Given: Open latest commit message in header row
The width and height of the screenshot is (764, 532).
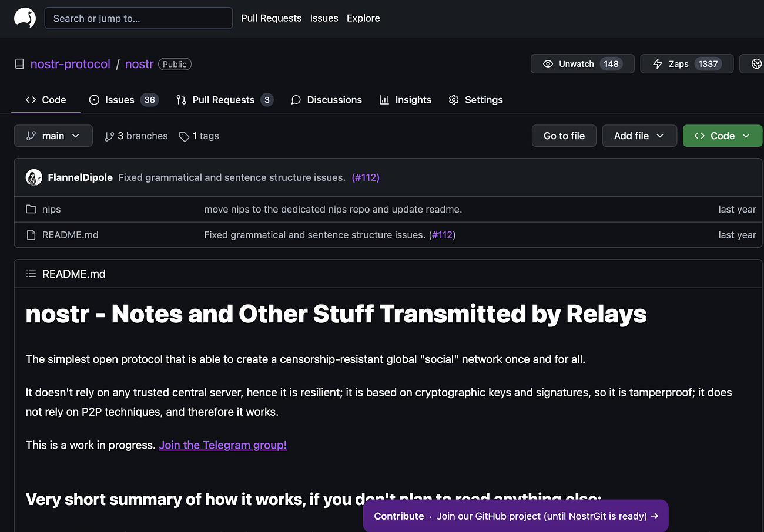Looking at the screenshot, I should pos(232,177).
